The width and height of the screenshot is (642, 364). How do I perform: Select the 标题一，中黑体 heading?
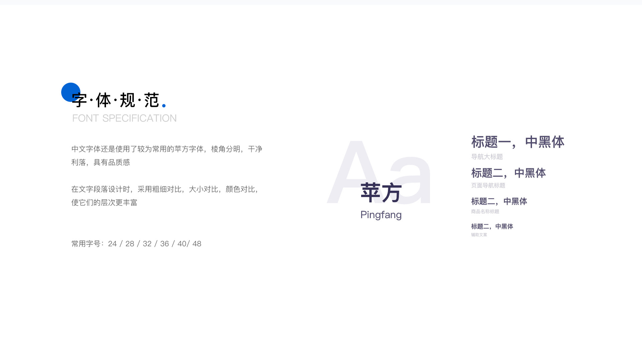518,142
